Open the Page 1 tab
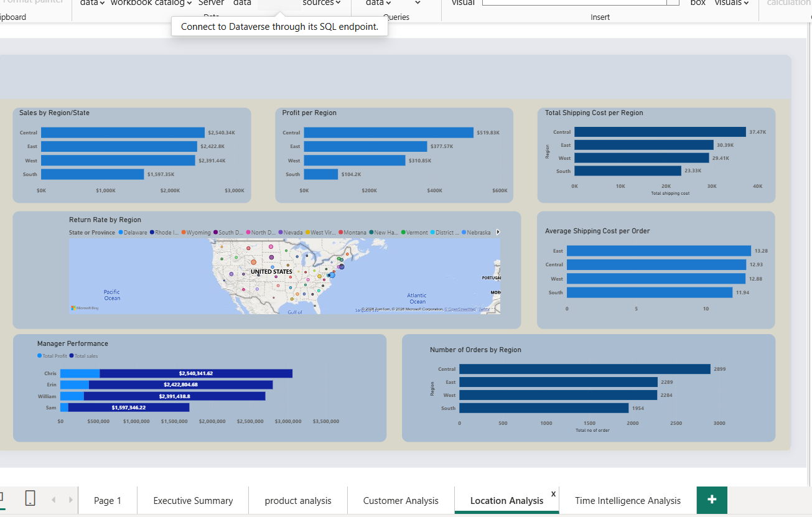Image resolution: width=812 pixels, height=517 pixels. [108, 500]
